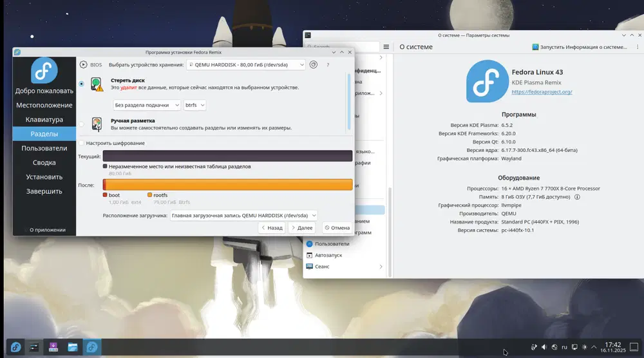
Task: Go to 'Добро пожаловать' installer step
Action: [44, 91]
